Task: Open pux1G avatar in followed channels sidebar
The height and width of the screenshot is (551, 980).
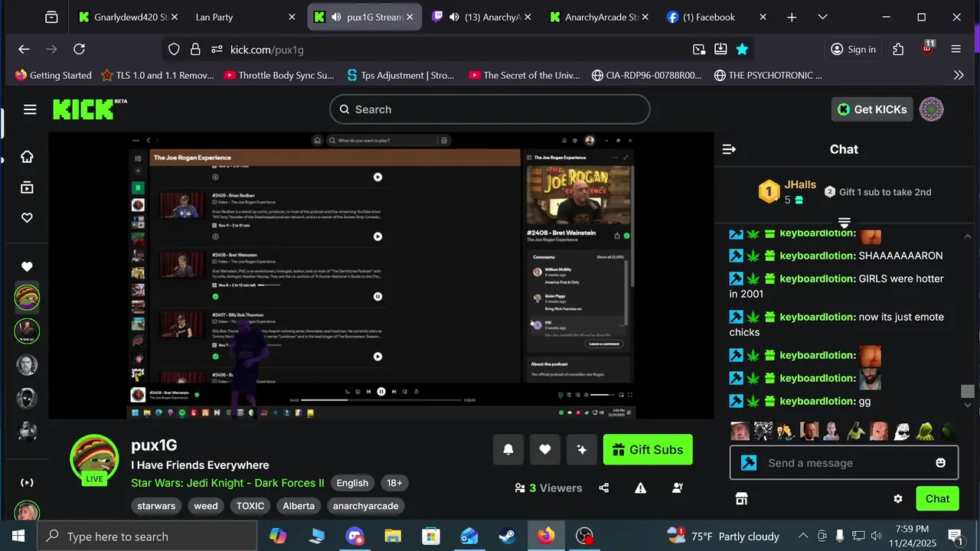Action: point(27,298)
